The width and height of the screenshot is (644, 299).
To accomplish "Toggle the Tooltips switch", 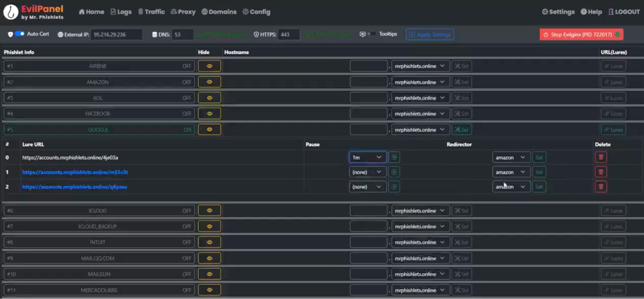I will [x=371, y=34].
